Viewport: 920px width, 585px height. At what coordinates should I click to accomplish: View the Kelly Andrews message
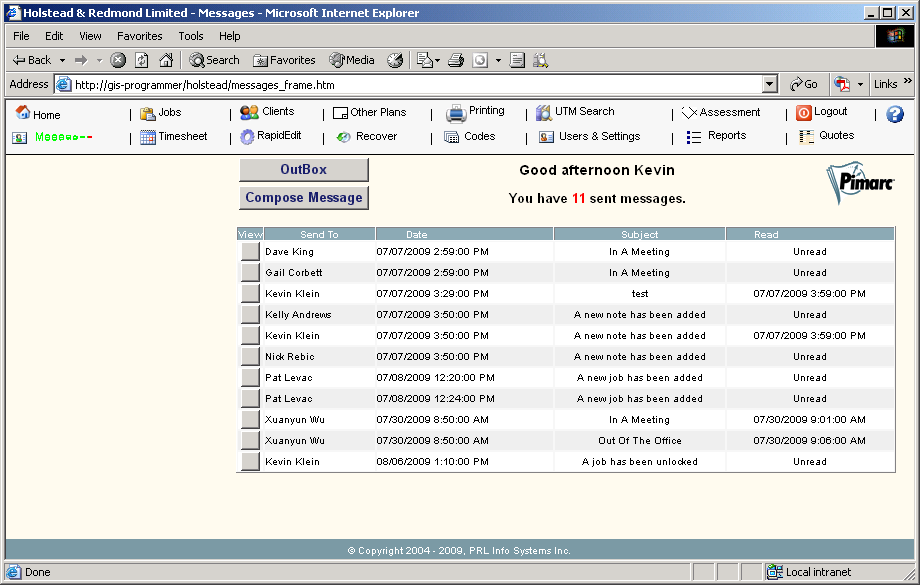250,315
